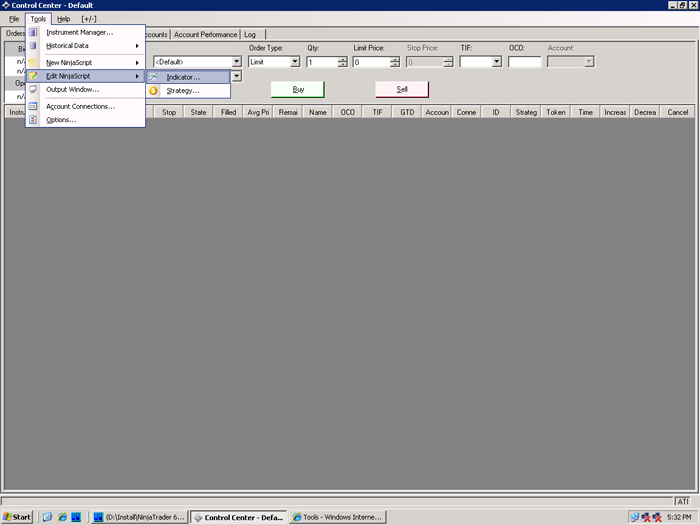Click the Account Connections icon
This screenshot has height=525, width=700.
point(34,106)
